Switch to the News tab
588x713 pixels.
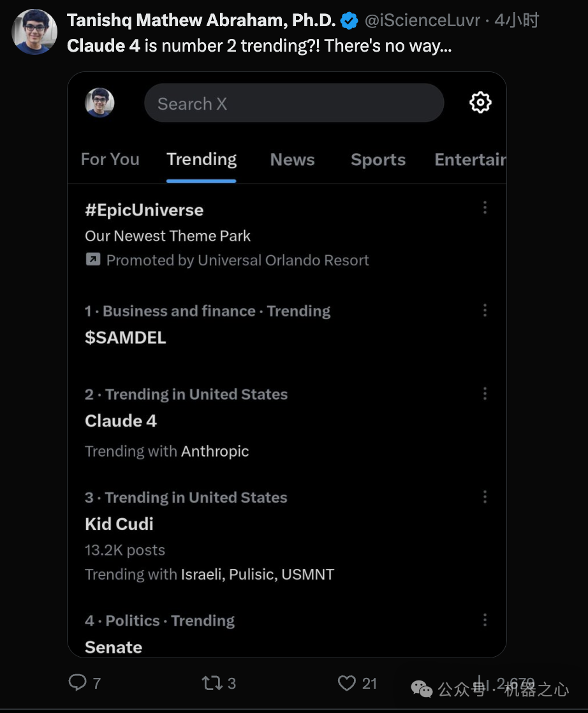[x=293, y=159]
